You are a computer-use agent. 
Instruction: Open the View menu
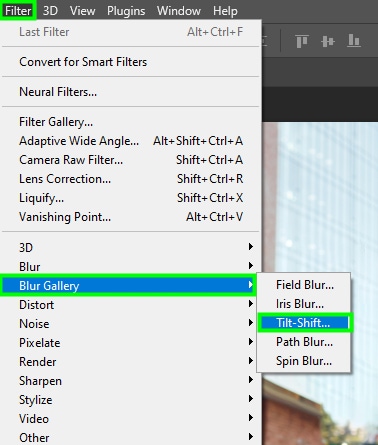coord(82,11)
